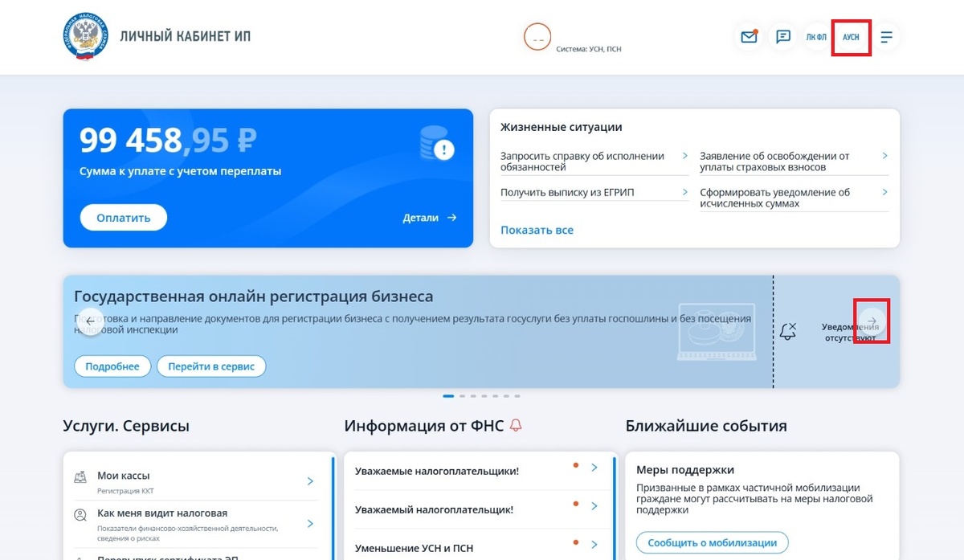Click the crossed bell notifications icon

(x=788, y=331)
